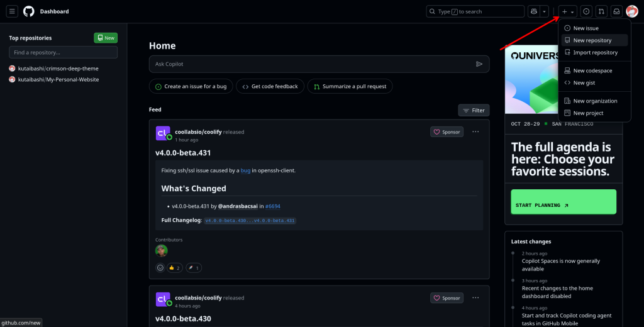Open three-dot menu on beta.431 release card
This screenshot has width=644, height=327.
pyautogui.click(x=475, y=132)
